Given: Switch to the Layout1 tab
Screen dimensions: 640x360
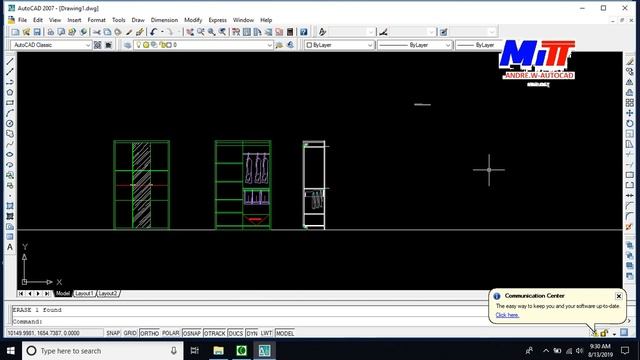Looking at the screenshot, I should pyautogui.click(x=84, y=293).
